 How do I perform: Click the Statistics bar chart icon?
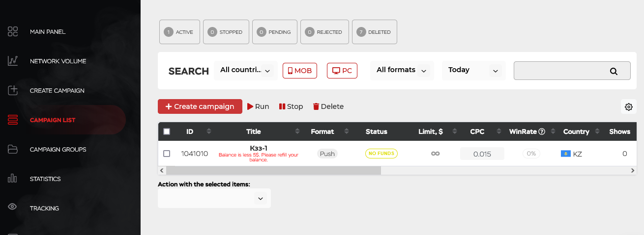tap(13, 179)
